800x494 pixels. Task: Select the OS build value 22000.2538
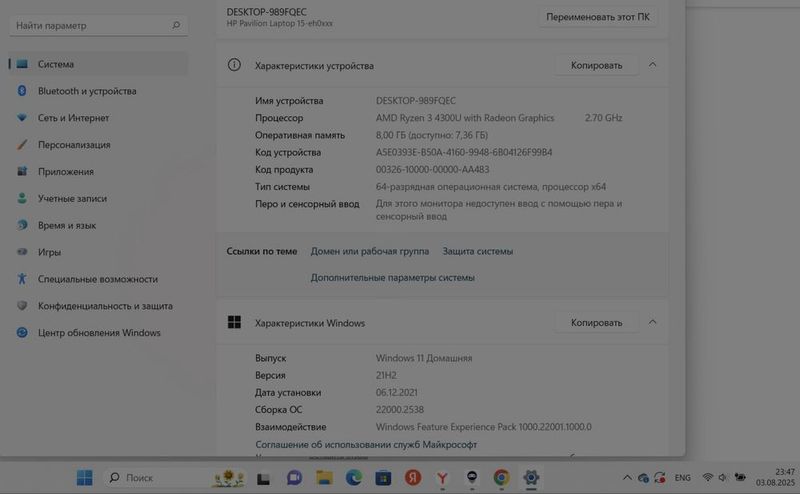[399, 410]
